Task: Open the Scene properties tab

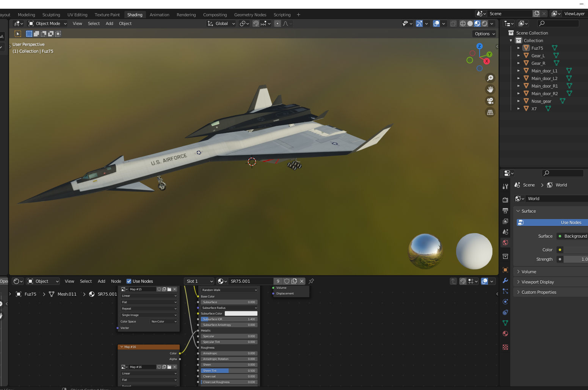Action: coord(505,232)
